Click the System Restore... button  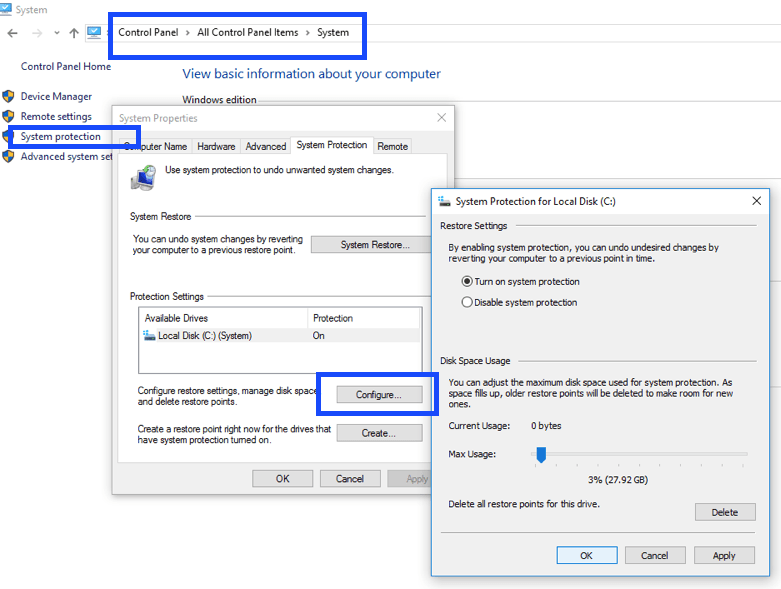pyautogui.click(x=372, y=244)
